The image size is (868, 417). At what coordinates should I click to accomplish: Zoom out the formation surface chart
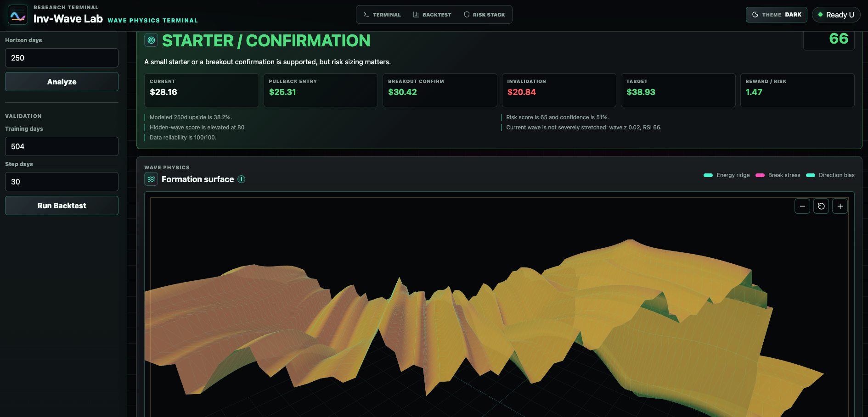pos(802,206)
